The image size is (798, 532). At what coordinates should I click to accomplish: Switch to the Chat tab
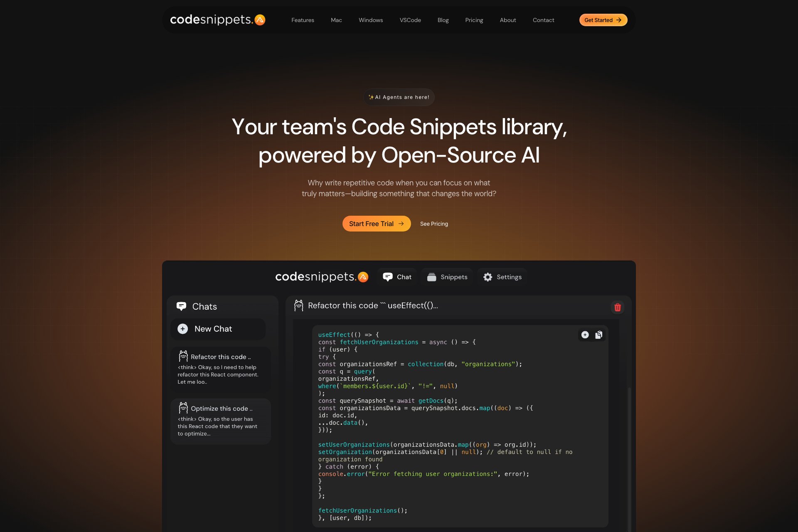pos(397,277)
